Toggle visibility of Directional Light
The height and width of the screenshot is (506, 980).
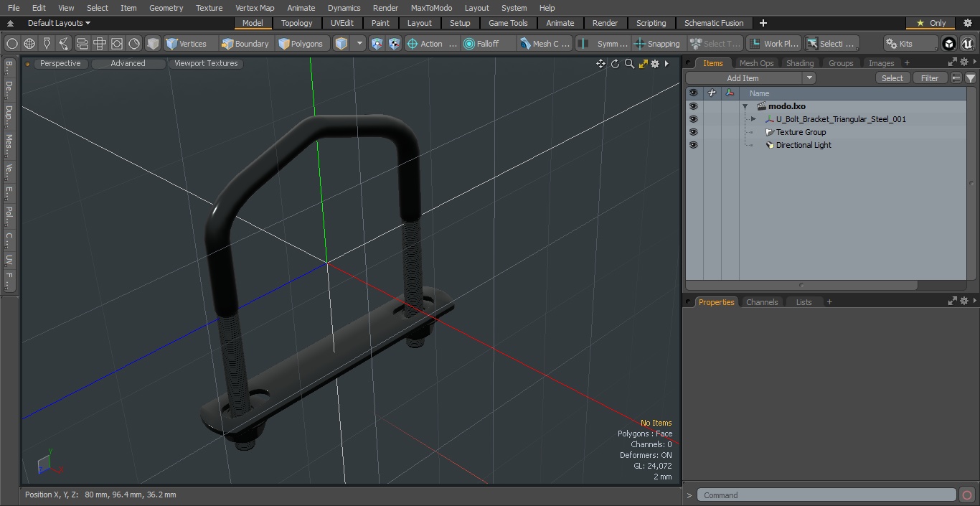pos(693,145)
